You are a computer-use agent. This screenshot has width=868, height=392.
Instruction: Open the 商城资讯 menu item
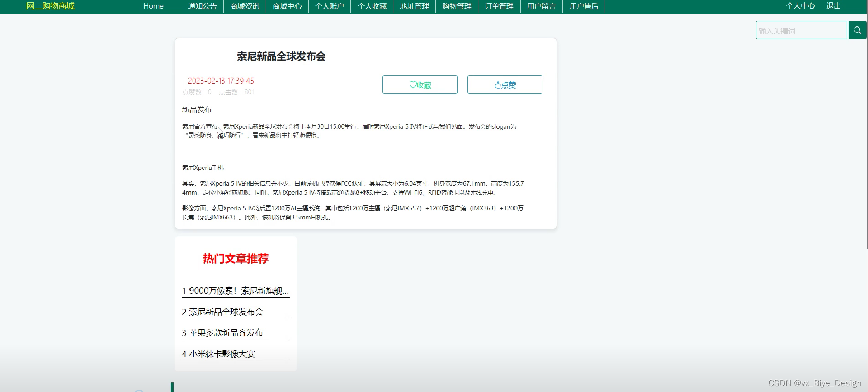click(245, 6)
